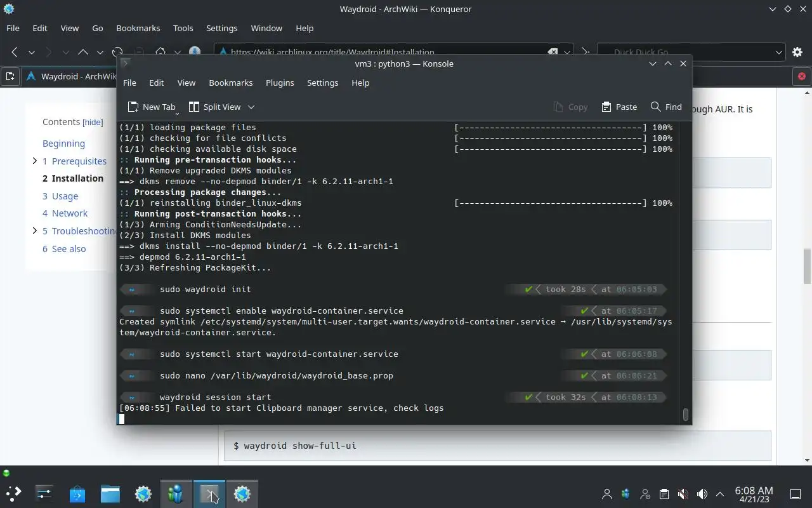Open Konqueror Bookmarks menu
Image resolution: width=812 pixels, height=508 pixels.
tap(138, 28)
